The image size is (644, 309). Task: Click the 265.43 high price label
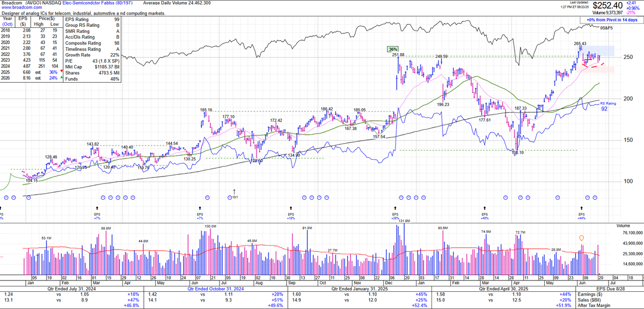[x=580, y=43]
